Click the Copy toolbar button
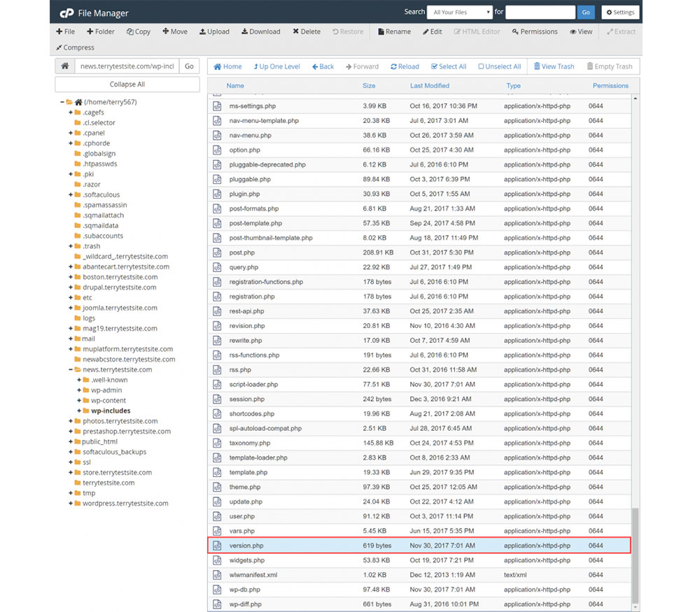Screen dimensions: 700x612 click(139, 31)
